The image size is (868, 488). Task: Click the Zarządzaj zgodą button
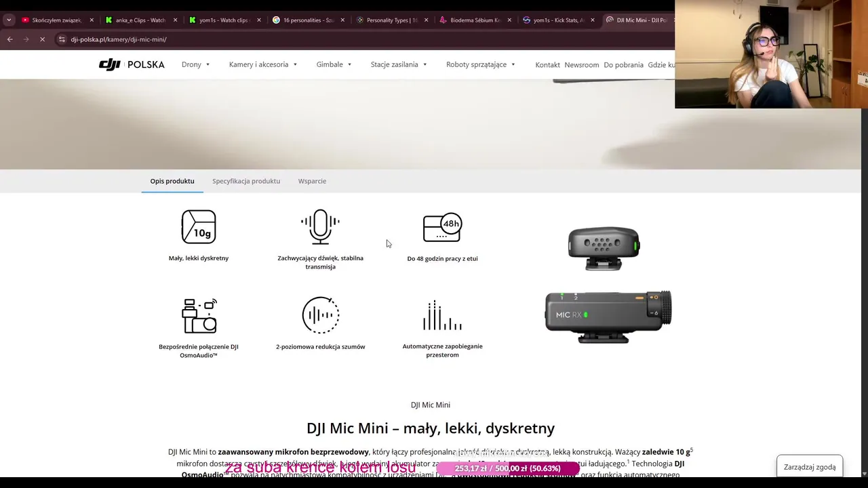click(x=810, y=467)
